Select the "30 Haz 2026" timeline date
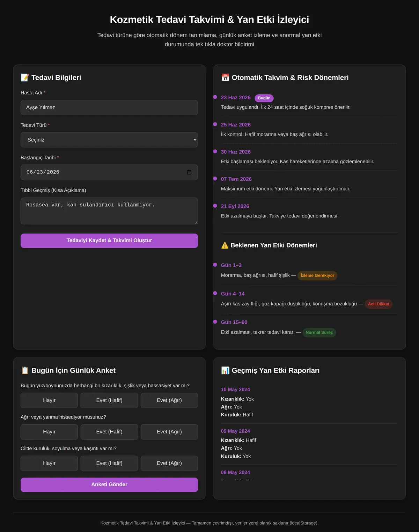The width and height of the screenshot is (419, 532). pyautogui.click(x=236, y=152)
